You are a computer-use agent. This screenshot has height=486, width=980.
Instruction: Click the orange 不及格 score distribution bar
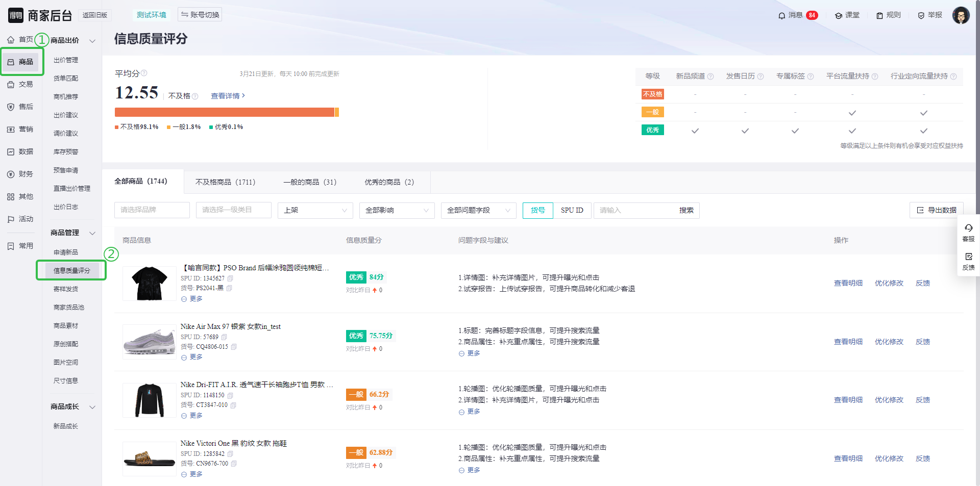[225, 112]
